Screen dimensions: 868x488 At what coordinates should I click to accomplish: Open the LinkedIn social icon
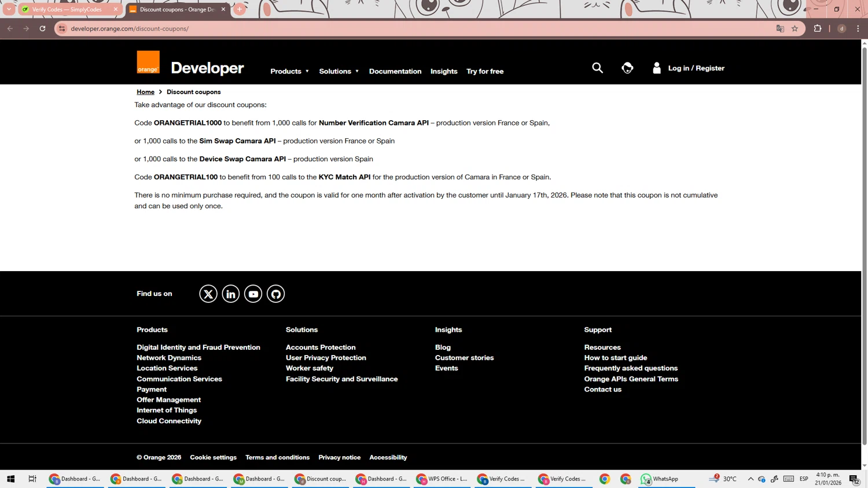pyautogui.click(x=231, y=294)
